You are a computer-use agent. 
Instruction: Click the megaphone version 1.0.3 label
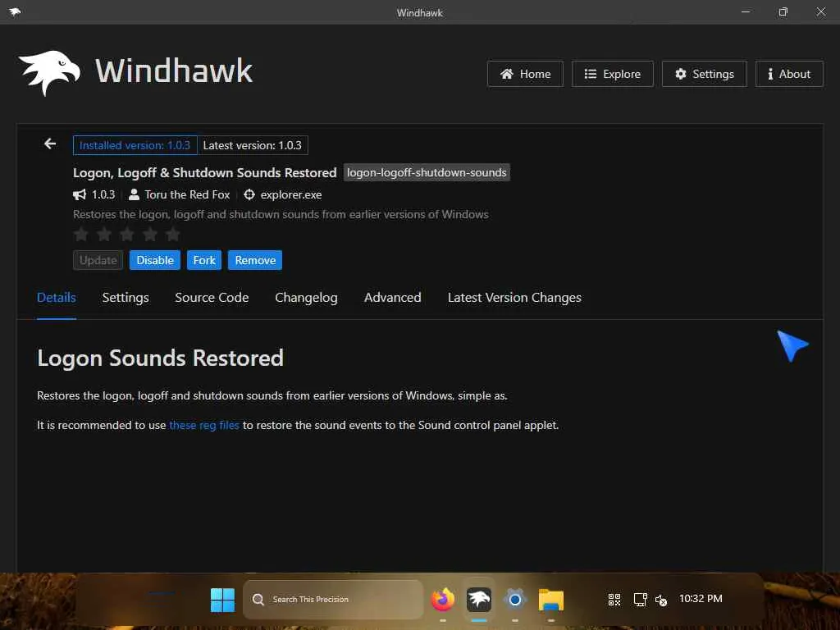pyautogui.click(x=94, y=195)
